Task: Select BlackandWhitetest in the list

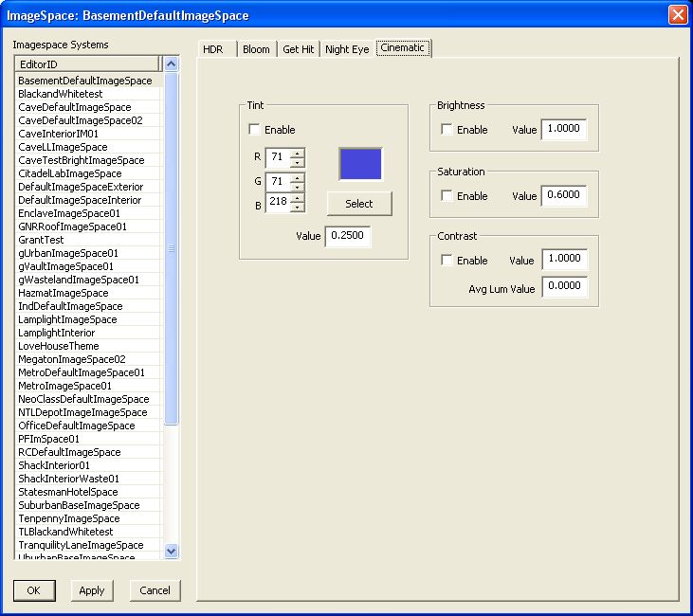Action: click(87, 94)
